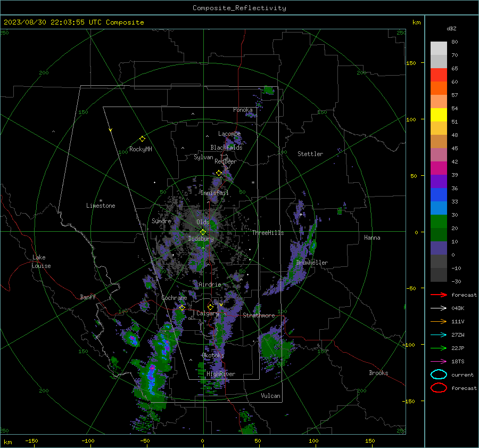Screen dimensions: 479x448
Task: Select the light blue 30-33 dBZ swatch
Action: [439, 208]
